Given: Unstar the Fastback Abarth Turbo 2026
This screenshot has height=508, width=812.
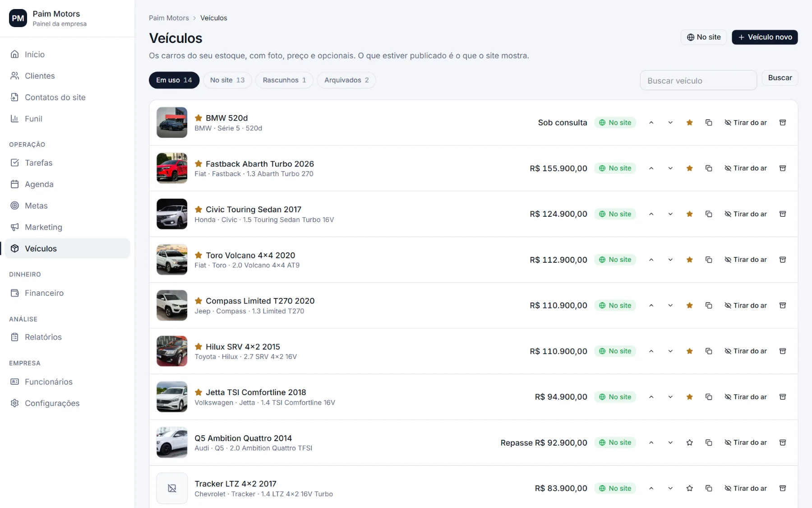Looking at the screenshot, I should (x=689, y=168).
